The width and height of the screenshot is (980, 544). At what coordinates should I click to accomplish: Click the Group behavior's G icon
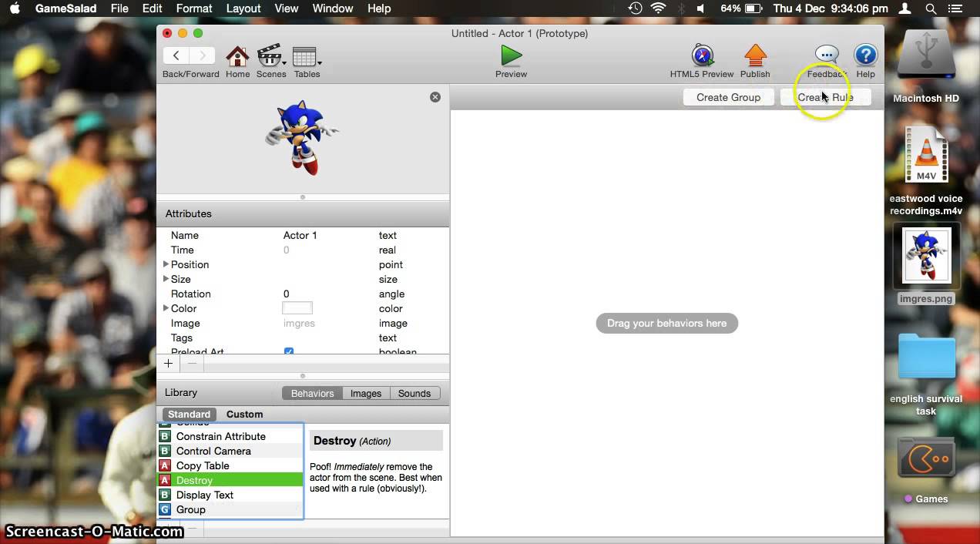[165, 509]
